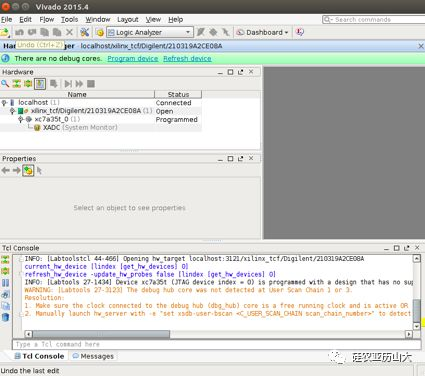Image resolution: width=425 pixels, height=376 pixels.
Task: Click the 'Type a Tcl command here' field
Action: pos(217,344)
